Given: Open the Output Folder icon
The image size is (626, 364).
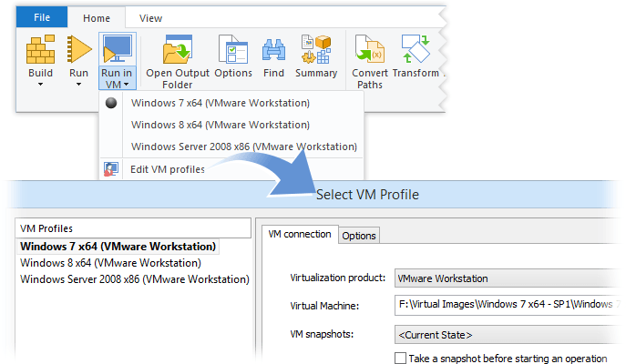Looking at the screenshot, I should tap(178, 49).
